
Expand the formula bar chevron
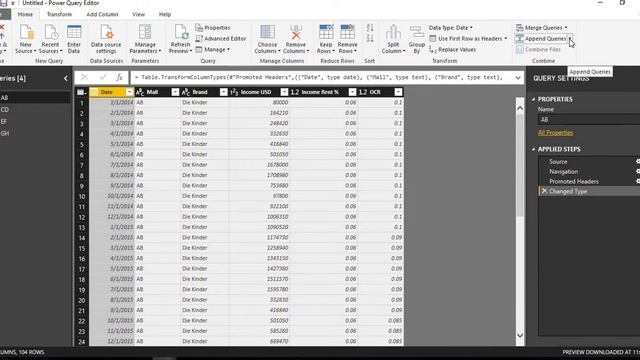[518, 78]
